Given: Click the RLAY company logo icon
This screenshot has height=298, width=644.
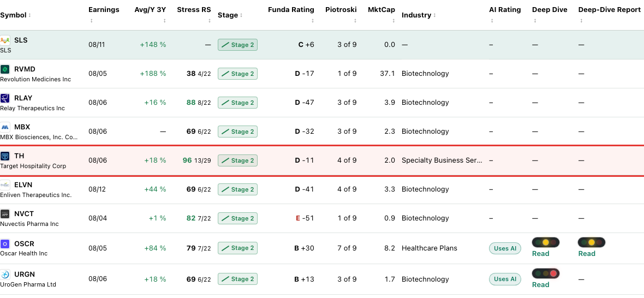Looking at the screenshot, I should [5, 98].
